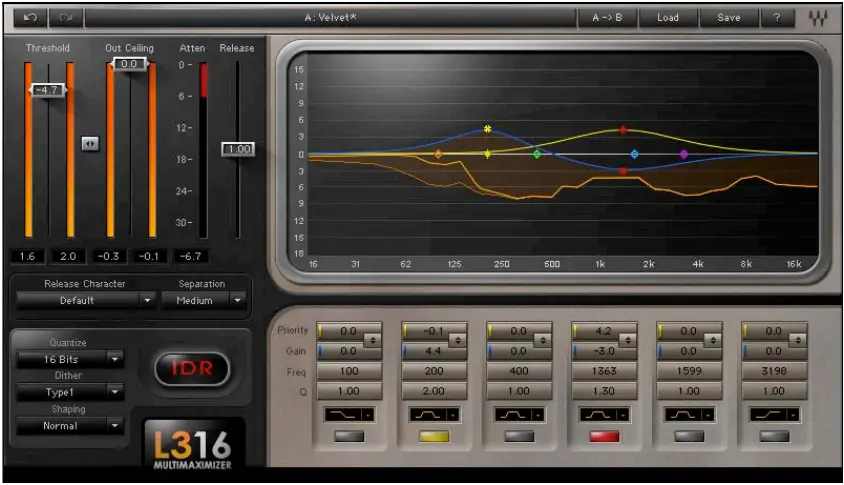
Task: Click the threshold/ceiling link arrows icon
Action: coord(90,144)
